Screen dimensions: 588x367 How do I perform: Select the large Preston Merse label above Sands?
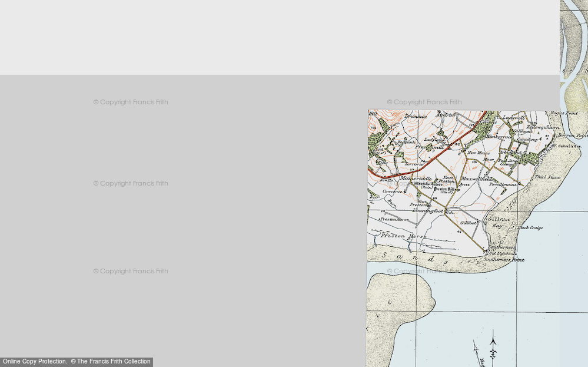(x=403, y=236)
